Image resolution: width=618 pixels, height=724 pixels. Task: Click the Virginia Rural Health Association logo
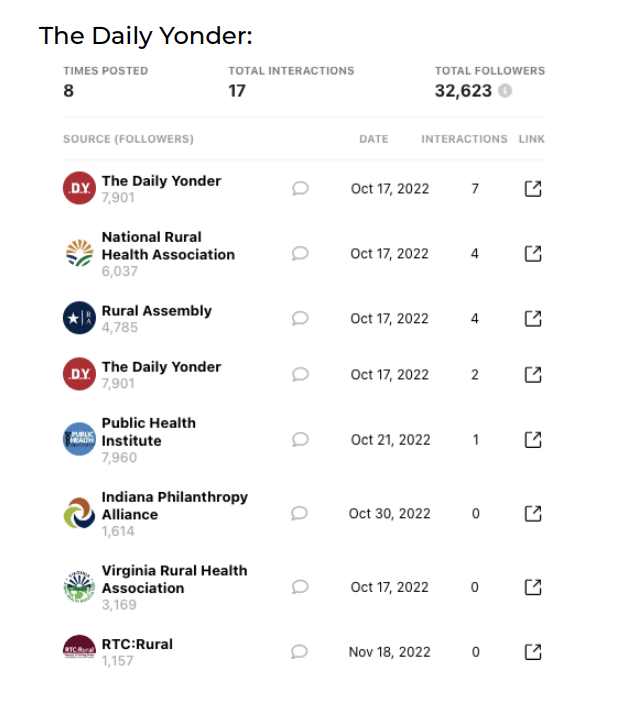(79, 587)
